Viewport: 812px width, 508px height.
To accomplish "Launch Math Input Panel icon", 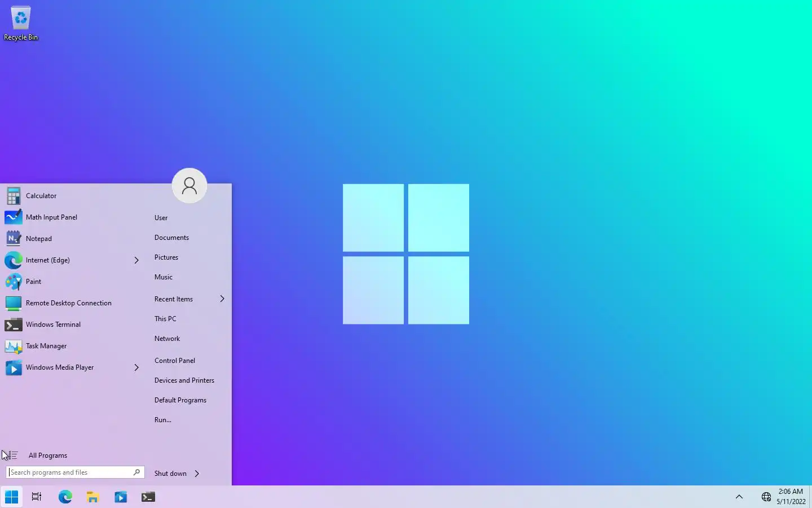I will point(14,217).
